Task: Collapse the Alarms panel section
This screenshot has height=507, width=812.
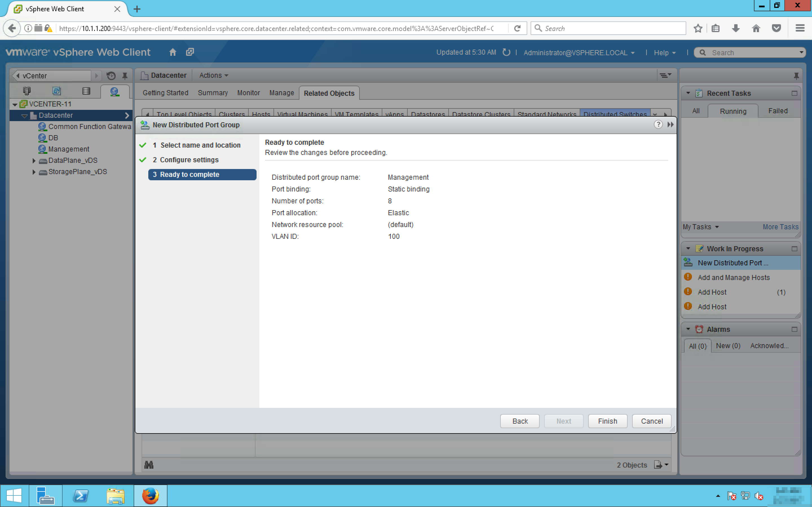Action: (688, 329)
